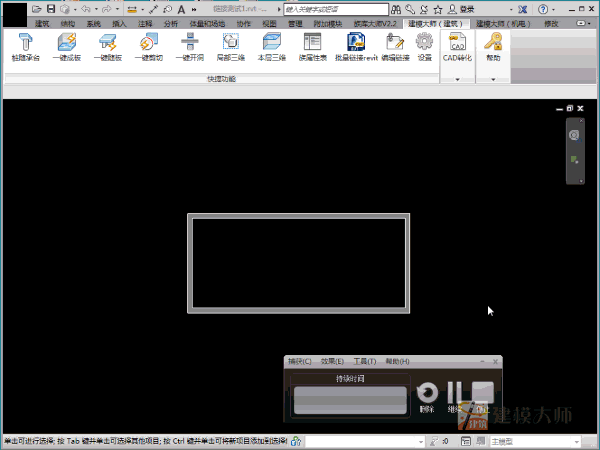Open the 效果(E) menu in recorder window
Screen dimensions: 600x450
point(332,361)
